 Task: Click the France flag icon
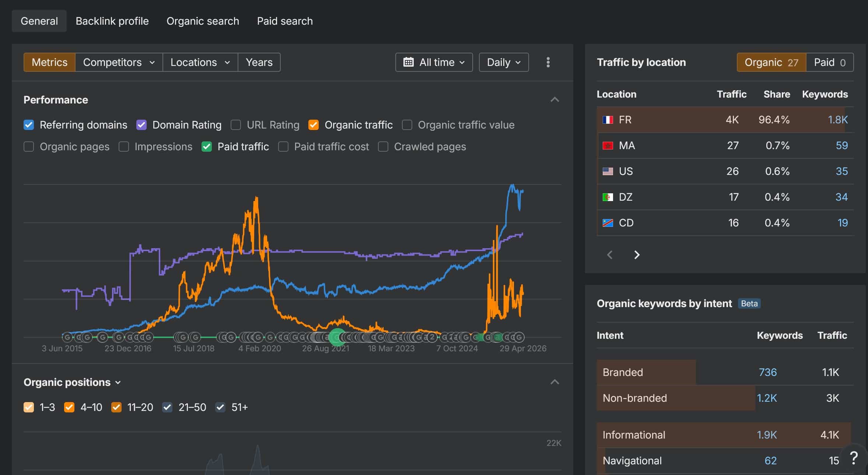click(x=608, y=120)
